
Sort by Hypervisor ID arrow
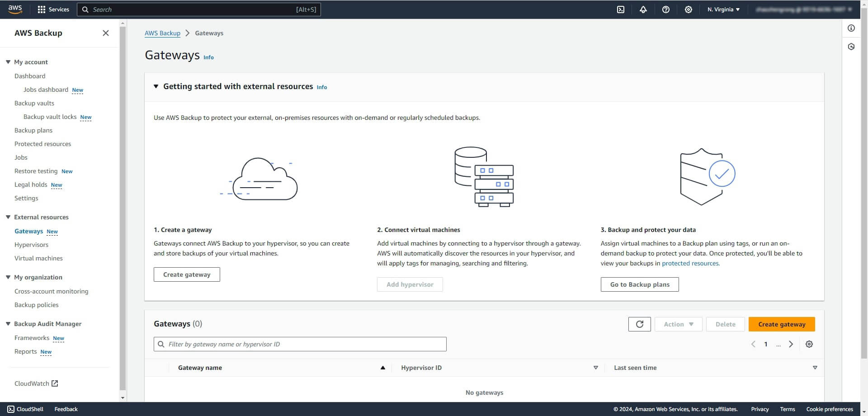pos(596,368)
